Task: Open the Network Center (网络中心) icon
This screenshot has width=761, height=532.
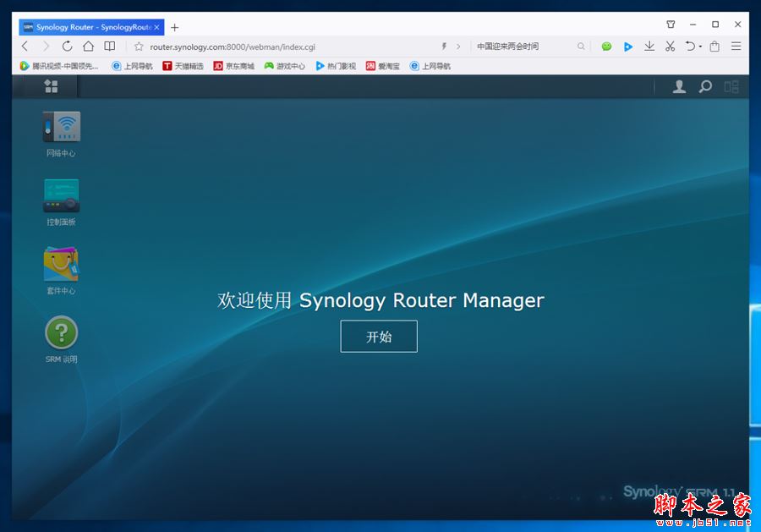Action: [x=61, y=127]
